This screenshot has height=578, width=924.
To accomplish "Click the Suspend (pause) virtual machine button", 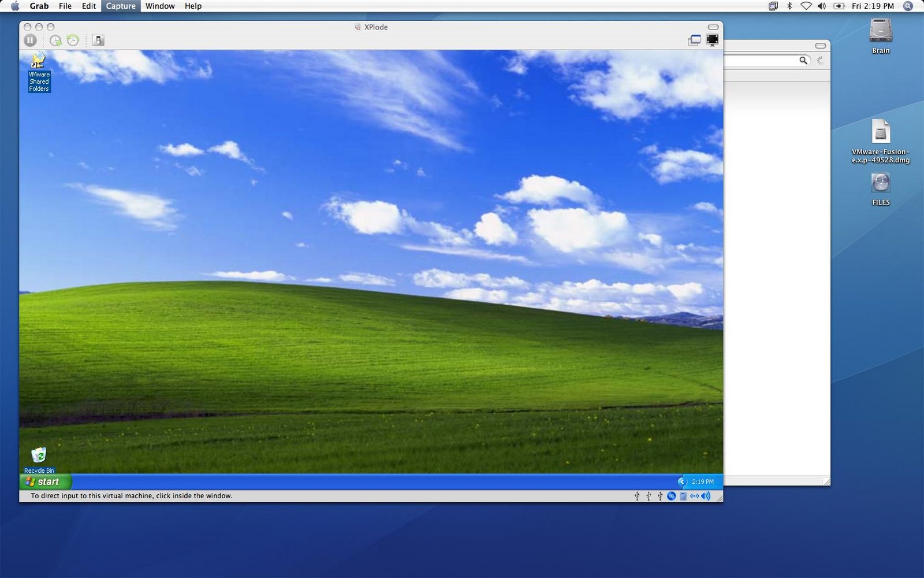I will coord(31,40).
